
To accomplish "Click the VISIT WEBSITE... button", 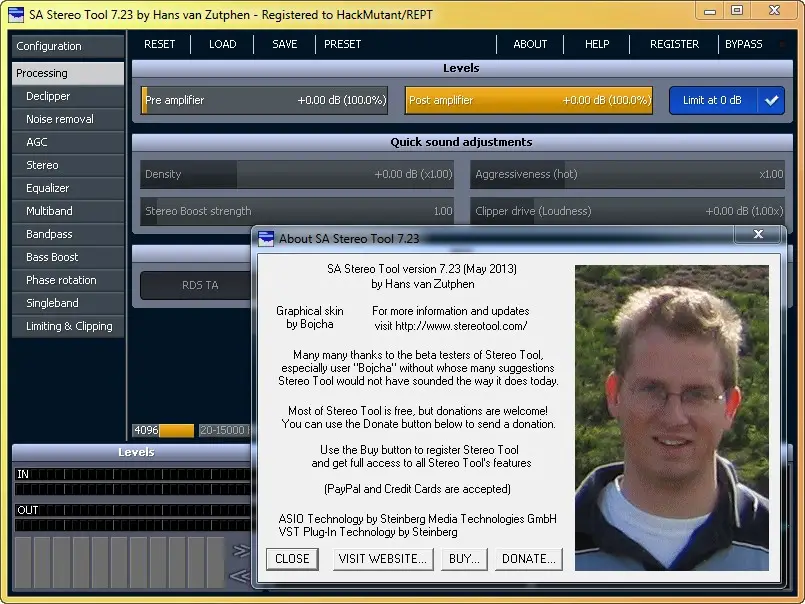I will (x=383, y=559).
